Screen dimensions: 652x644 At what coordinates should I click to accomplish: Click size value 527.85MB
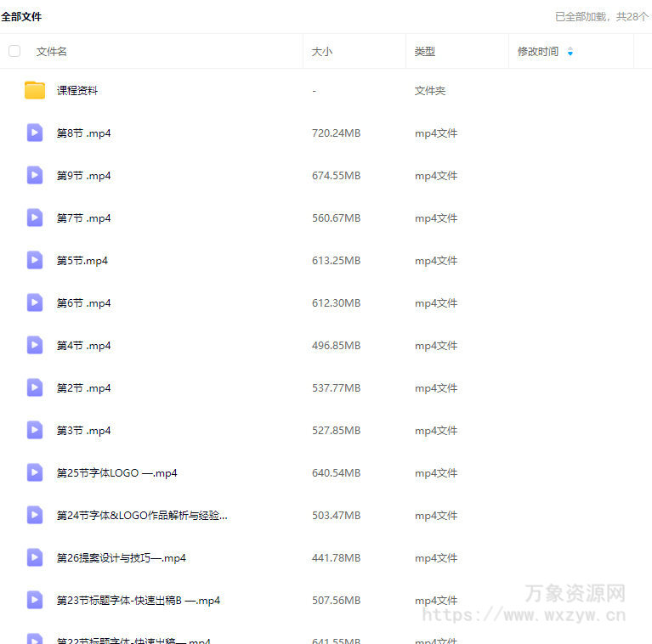[337, 431]
